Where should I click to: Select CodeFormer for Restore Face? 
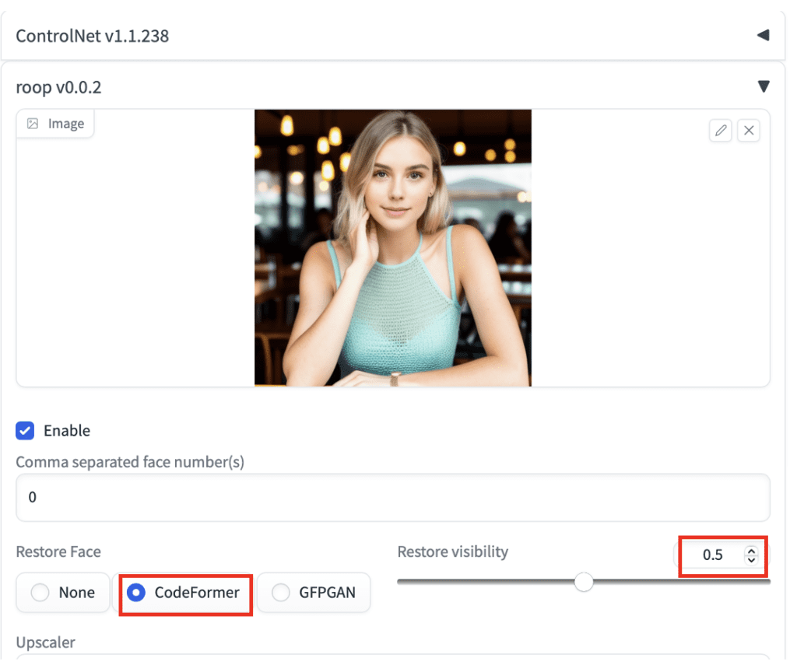point(184,592)
